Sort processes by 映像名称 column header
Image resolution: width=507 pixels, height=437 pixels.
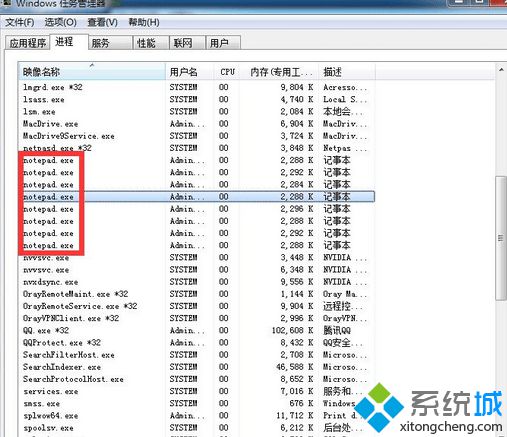[x=92, y=72]
